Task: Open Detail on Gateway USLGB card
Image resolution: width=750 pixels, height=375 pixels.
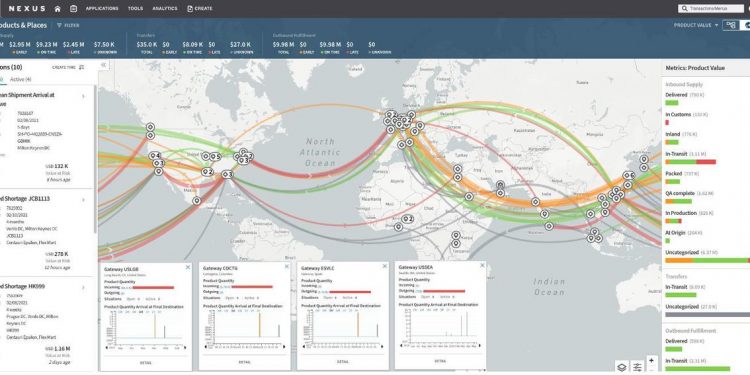Action: tap(146, 363)
